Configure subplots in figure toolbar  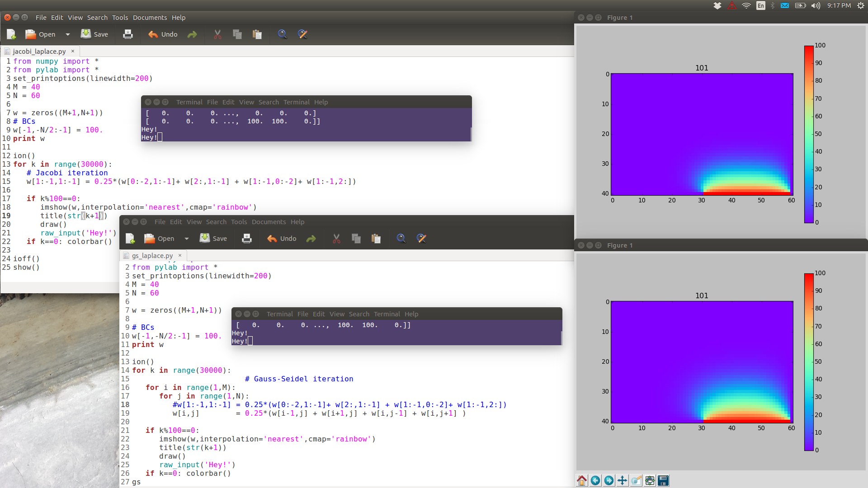click(650, 480)
